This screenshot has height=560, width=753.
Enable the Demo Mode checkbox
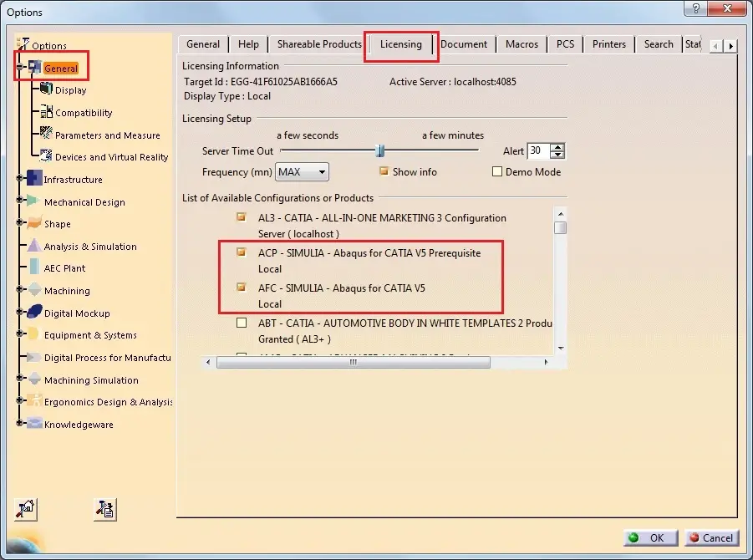tap(497, 171)
